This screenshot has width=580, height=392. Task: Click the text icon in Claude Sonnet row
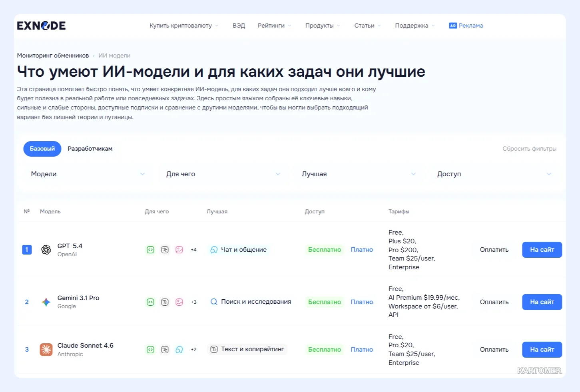[165, 350]
